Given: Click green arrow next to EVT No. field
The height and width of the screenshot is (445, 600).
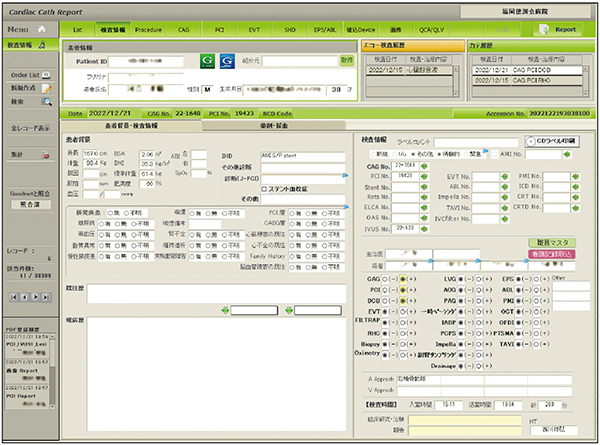Looking at the screenshot, I should [502, 175].
